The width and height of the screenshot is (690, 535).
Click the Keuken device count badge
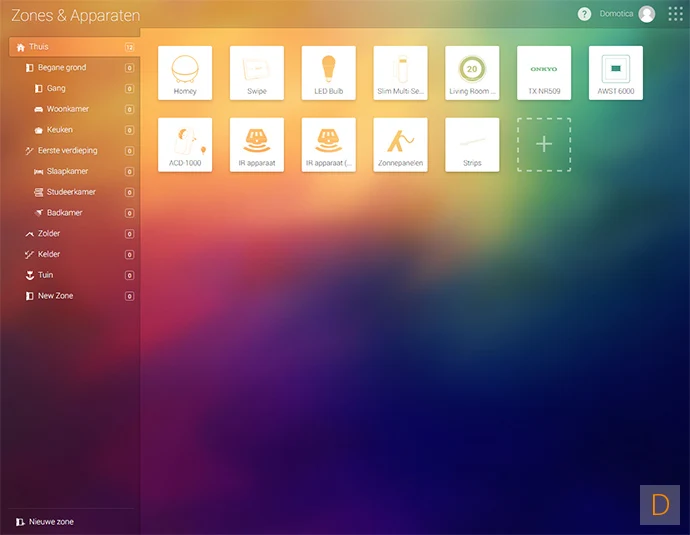[129, 130]
